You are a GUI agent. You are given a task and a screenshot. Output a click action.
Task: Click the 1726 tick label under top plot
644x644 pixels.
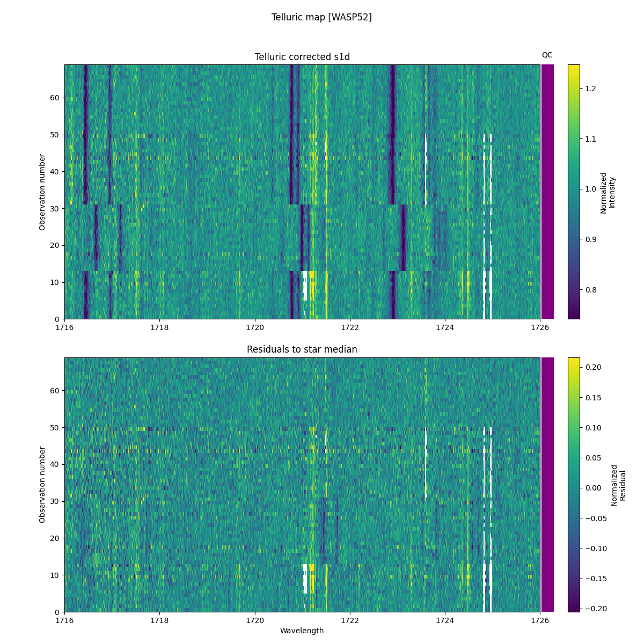pos(539,327)
